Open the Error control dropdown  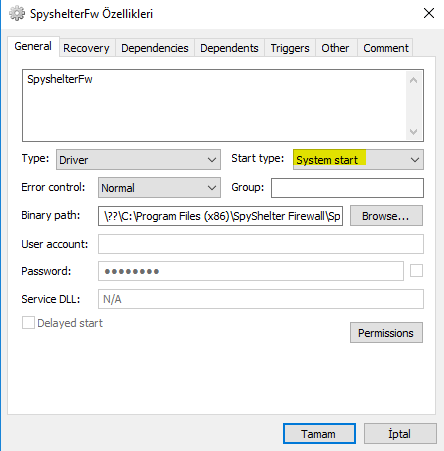(159, 188)
